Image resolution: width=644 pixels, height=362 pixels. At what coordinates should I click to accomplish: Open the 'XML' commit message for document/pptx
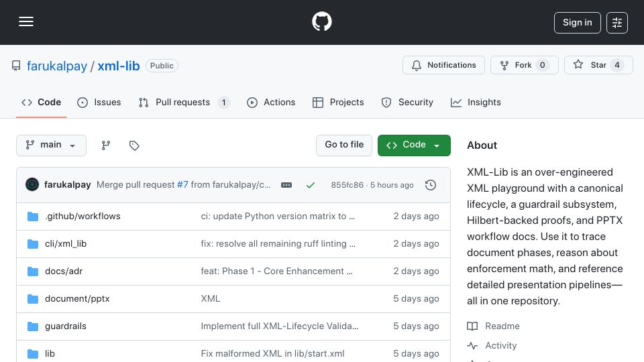point(210,299)
